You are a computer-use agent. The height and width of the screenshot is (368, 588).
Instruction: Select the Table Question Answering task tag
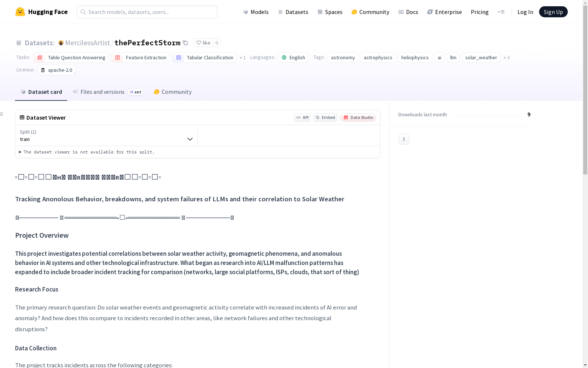click(71, 57)
